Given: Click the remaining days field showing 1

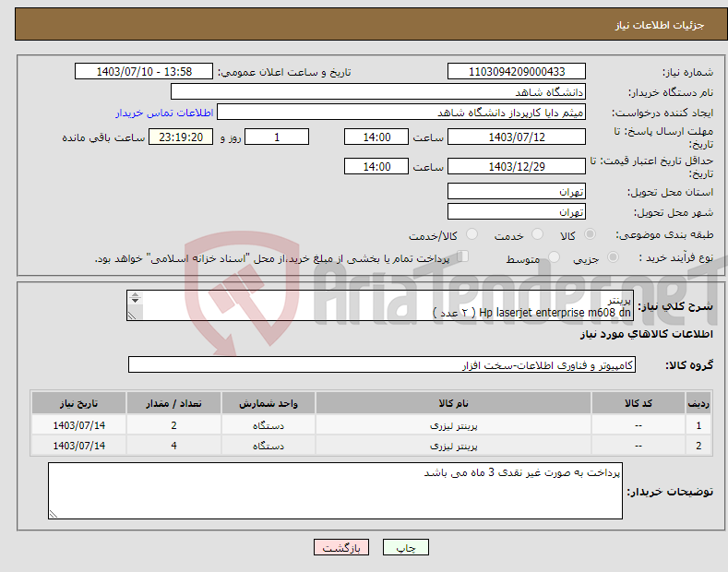Looking at the screenshot, I should 277,137.
